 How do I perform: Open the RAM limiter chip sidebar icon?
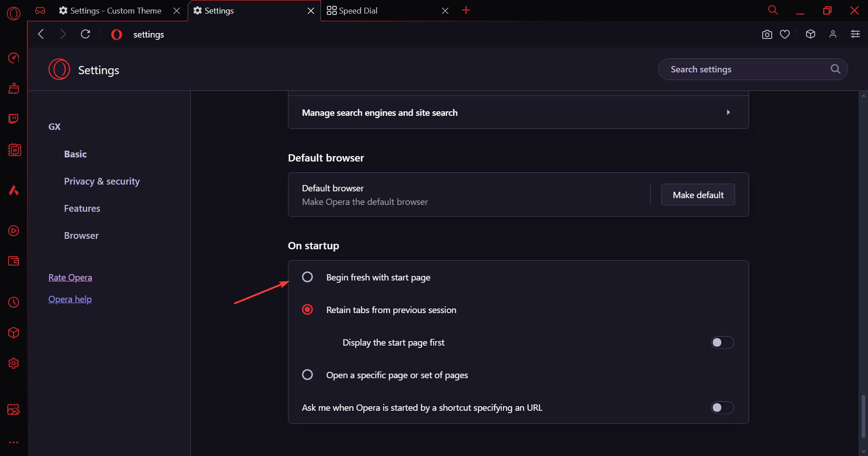click(x=14, y=150)
